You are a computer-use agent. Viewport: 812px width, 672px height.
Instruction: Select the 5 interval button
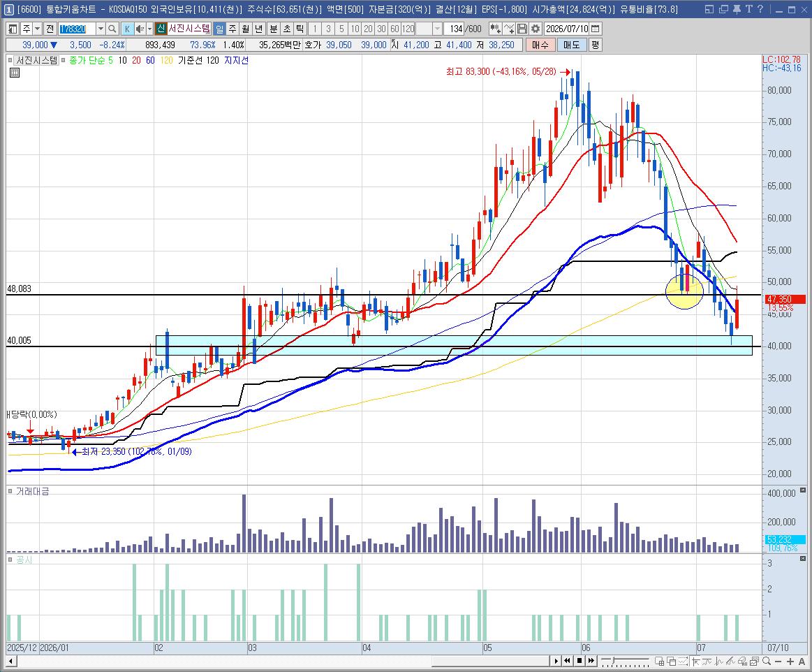341,29
